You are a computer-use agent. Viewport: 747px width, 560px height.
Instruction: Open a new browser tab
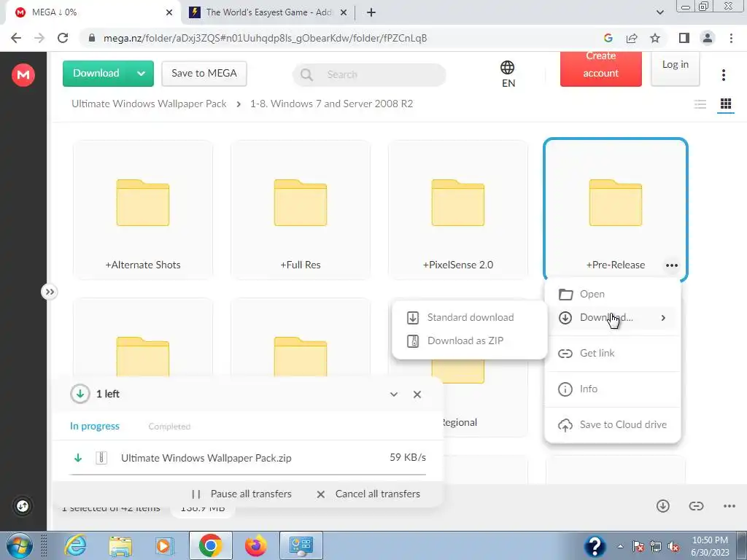pos(371,12)
